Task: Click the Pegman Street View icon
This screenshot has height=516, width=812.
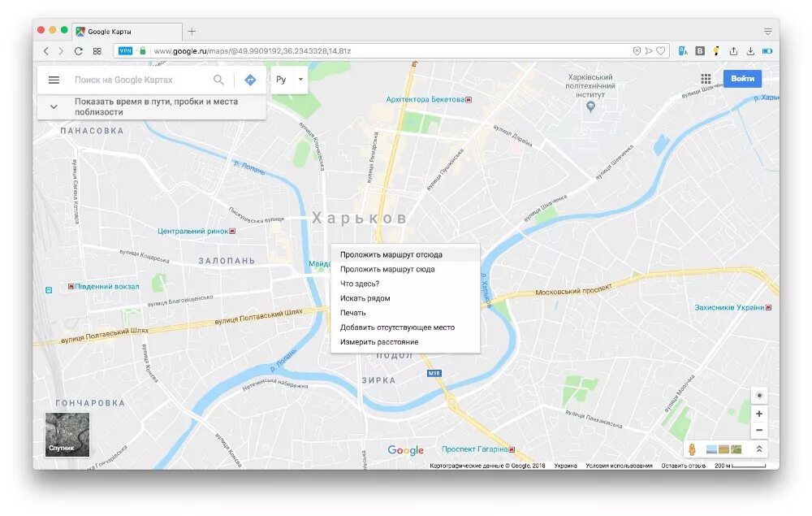Action: coord(692,449)
